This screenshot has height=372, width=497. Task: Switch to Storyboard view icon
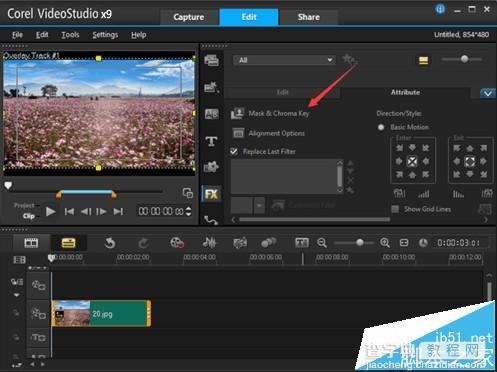point(31,243)
